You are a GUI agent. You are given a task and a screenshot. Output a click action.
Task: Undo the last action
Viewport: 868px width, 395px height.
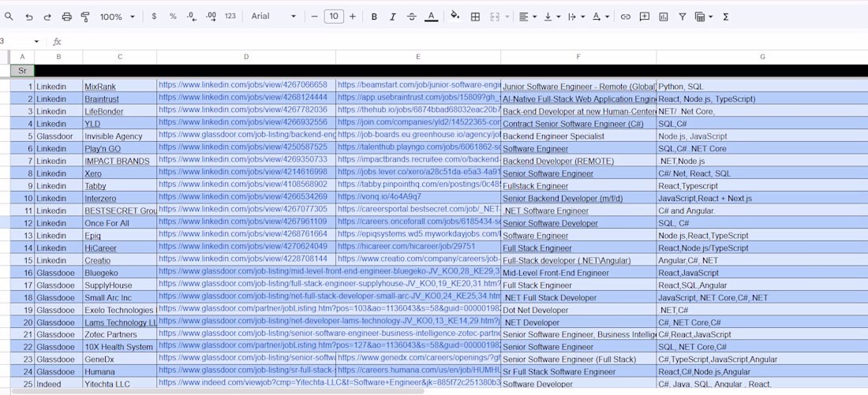coord(28,17)
